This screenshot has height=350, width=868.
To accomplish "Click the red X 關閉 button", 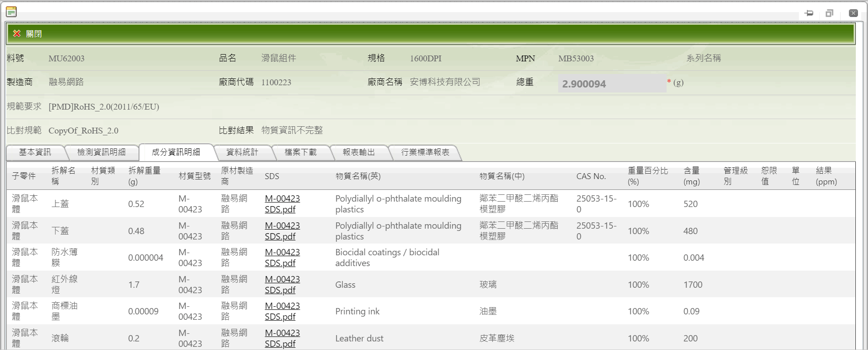I will [28, 34].
